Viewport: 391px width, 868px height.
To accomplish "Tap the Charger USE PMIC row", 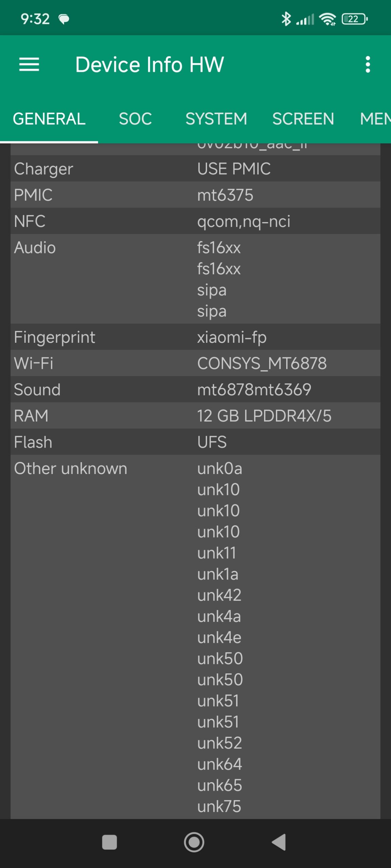I will [195, 169].
